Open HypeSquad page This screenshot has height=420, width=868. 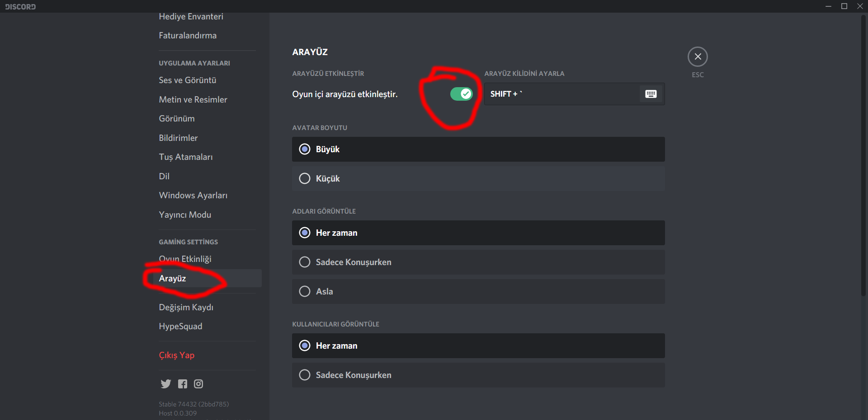(181, 327)
